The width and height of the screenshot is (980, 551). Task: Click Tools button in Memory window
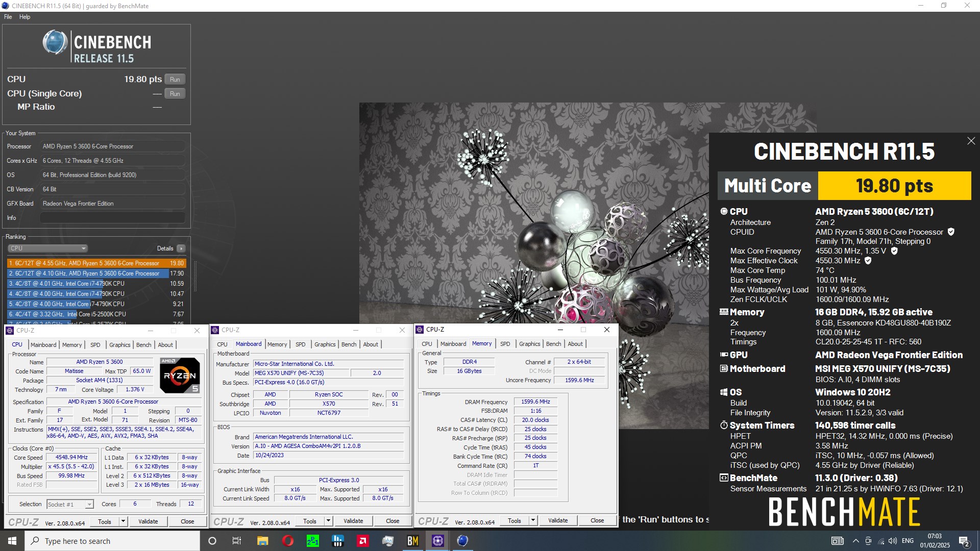coord(514,520)
